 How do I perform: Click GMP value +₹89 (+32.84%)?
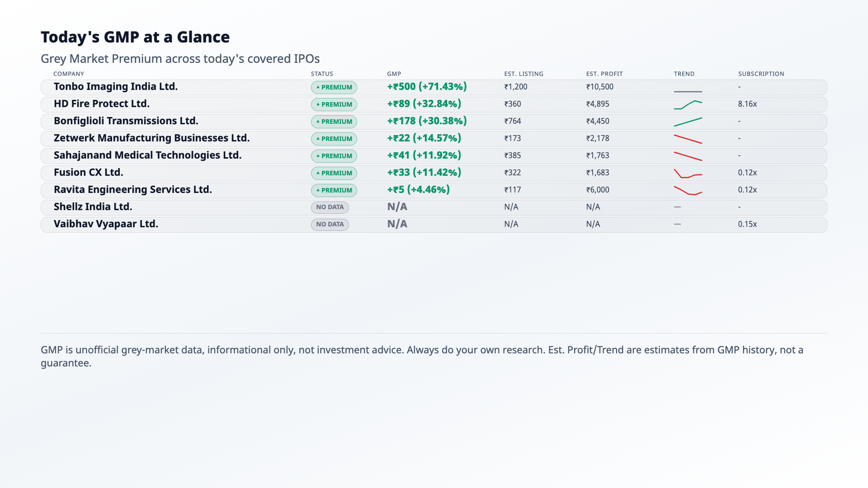[x=424, y=104]
